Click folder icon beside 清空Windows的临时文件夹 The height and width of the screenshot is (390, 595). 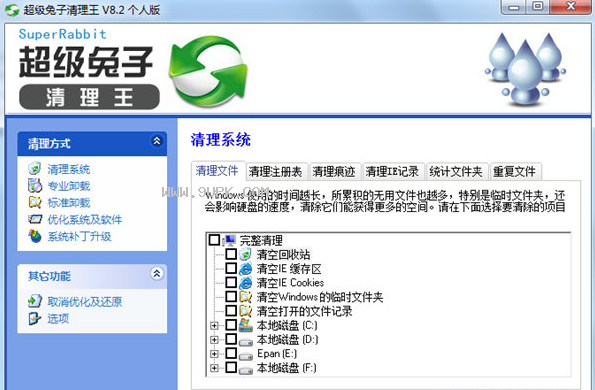246,297
